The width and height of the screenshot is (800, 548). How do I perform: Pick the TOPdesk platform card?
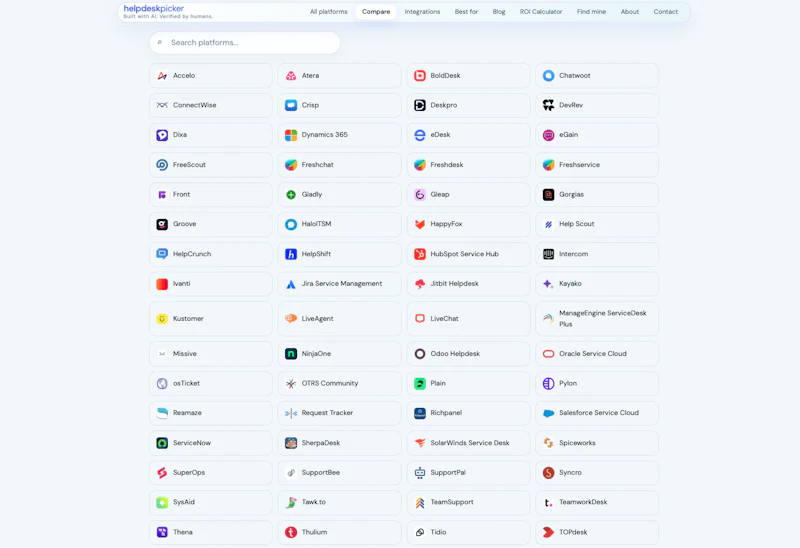coord(597,532)
